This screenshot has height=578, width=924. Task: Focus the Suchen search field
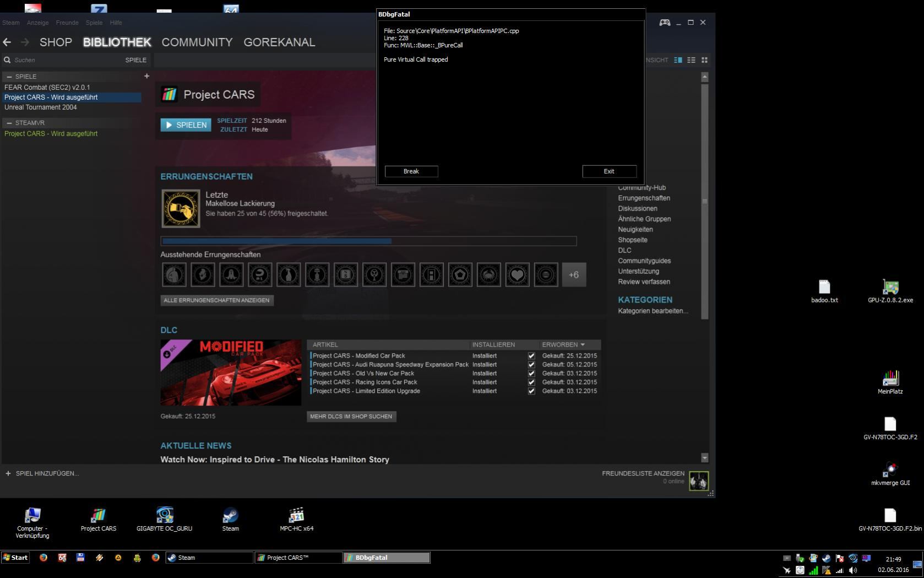pyautogui.click(x=63, y=60)
